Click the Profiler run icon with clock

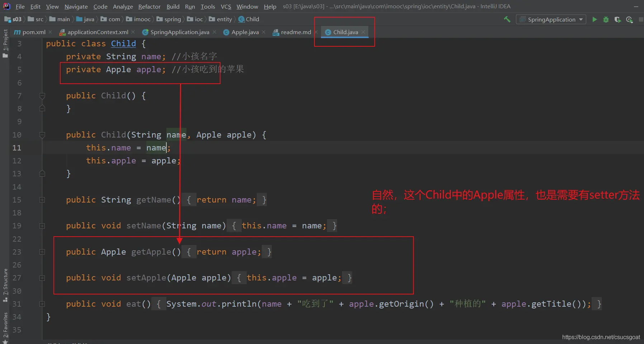click(629, 19)
